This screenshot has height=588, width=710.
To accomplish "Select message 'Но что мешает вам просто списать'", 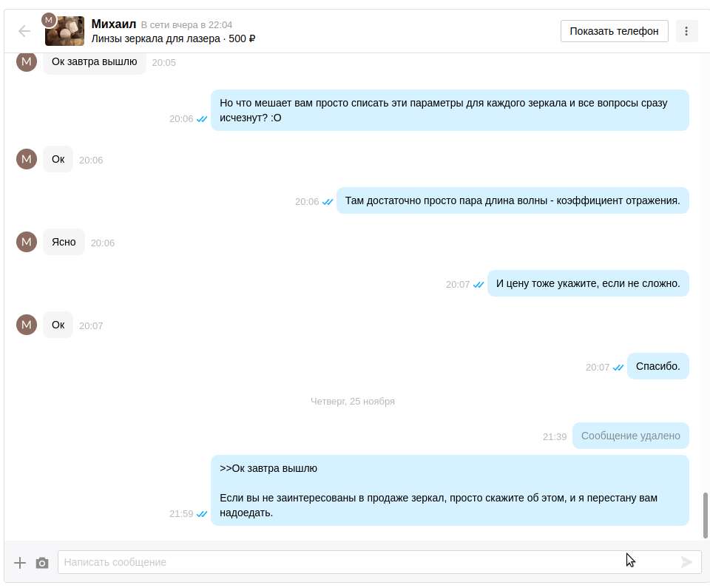I will (450, 110).
